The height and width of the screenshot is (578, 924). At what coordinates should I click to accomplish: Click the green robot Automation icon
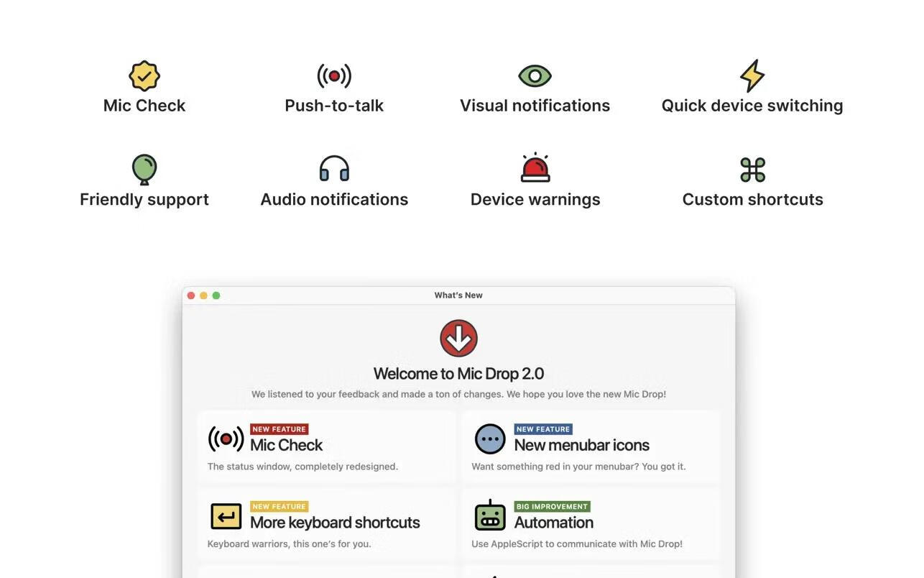(490, 515)
